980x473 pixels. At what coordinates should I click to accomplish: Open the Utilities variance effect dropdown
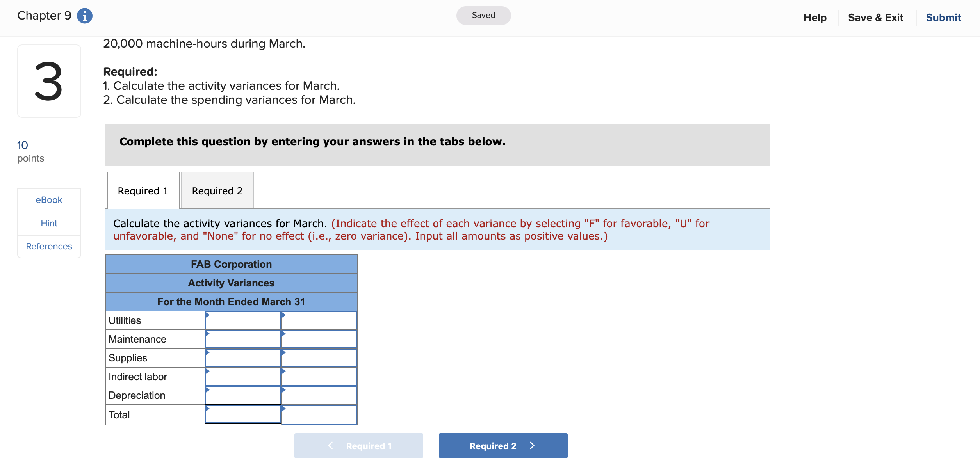click(x=319, y=320)
